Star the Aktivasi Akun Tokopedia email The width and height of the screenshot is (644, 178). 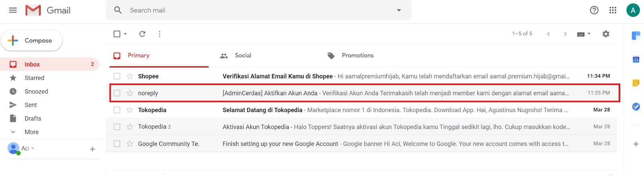coord(130,127)
